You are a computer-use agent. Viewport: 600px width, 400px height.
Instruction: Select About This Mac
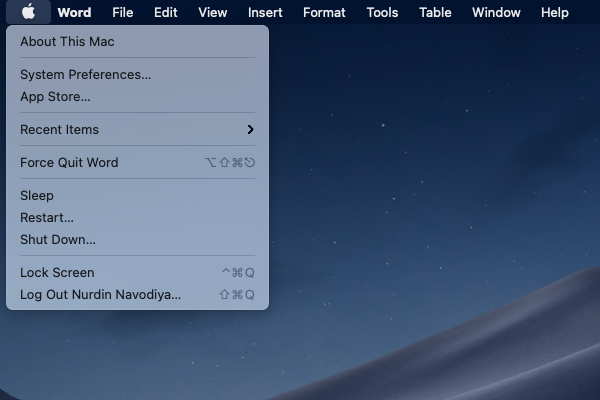[137, 41]
